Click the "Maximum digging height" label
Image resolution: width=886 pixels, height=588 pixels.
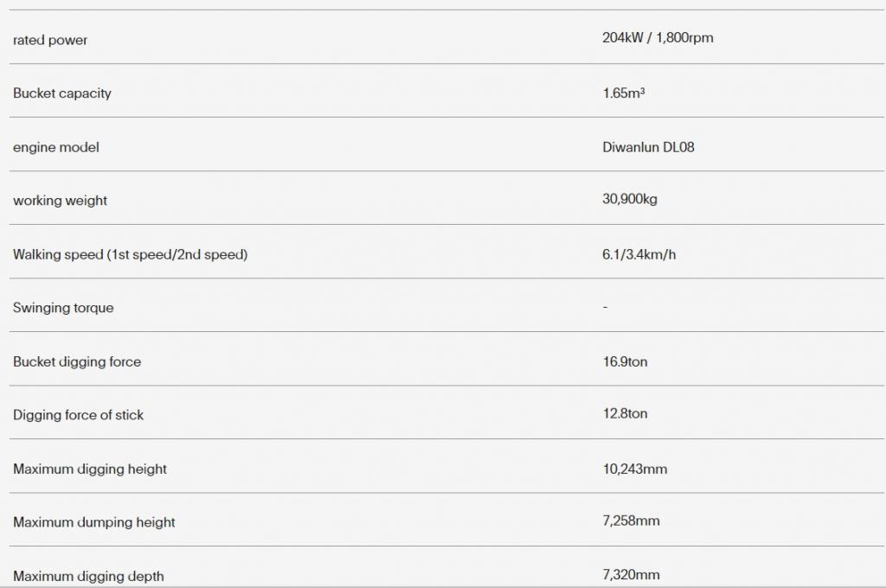(90, 469)
